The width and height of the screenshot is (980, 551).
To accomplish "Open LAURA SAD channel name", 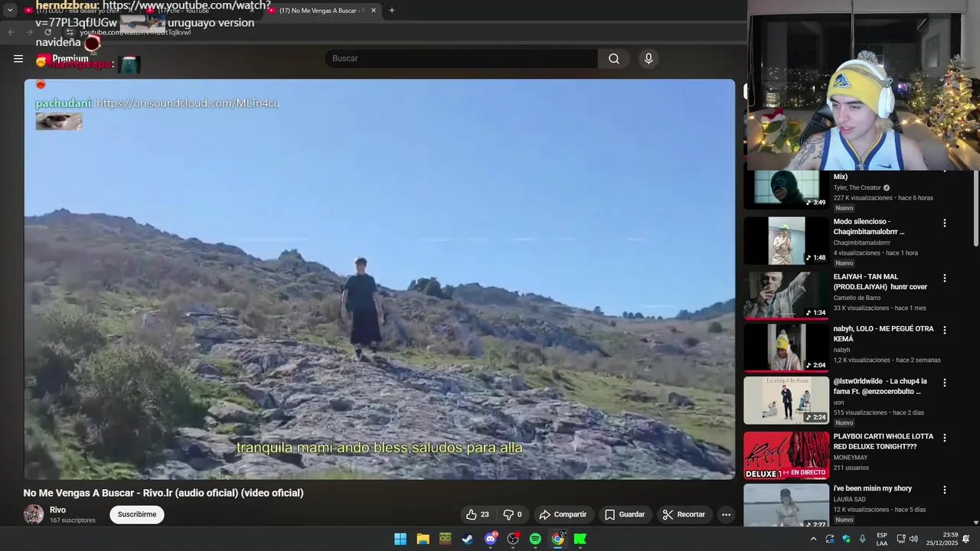I will (x=850, y=500).
